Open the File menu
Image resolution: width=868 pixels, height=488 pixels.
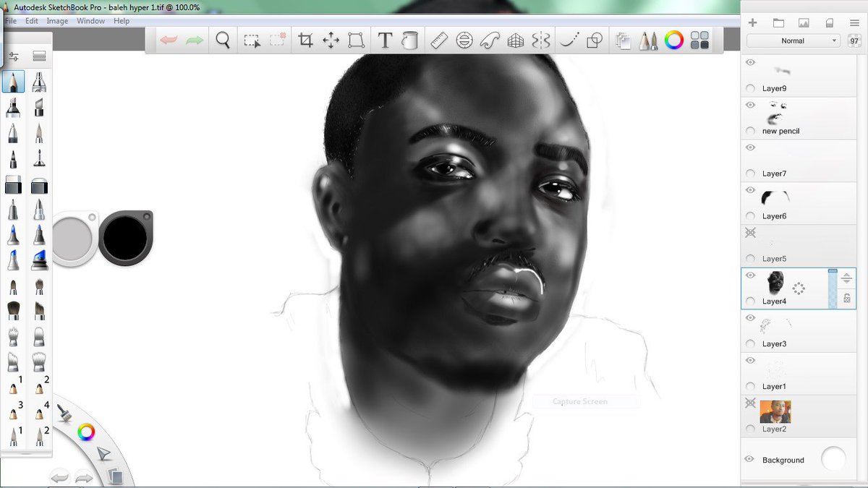12,21
